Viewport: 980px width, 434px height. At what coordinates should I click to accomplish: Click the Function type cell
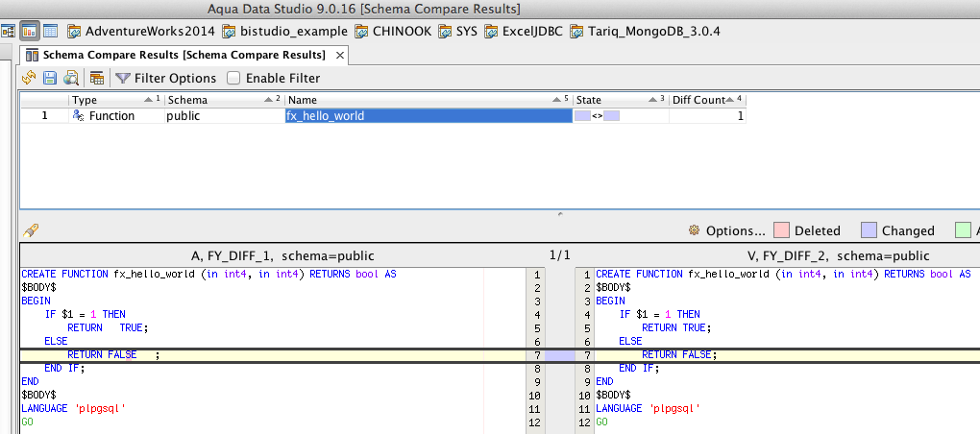coord(116,115)
